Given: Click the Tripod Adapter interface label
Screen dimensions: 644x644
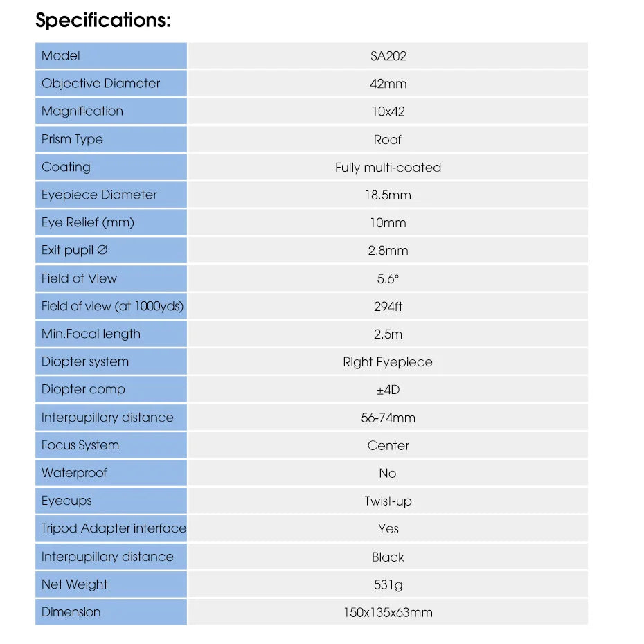Looking at the screenshot, I should pyautogui.click(x=114, y=528).
